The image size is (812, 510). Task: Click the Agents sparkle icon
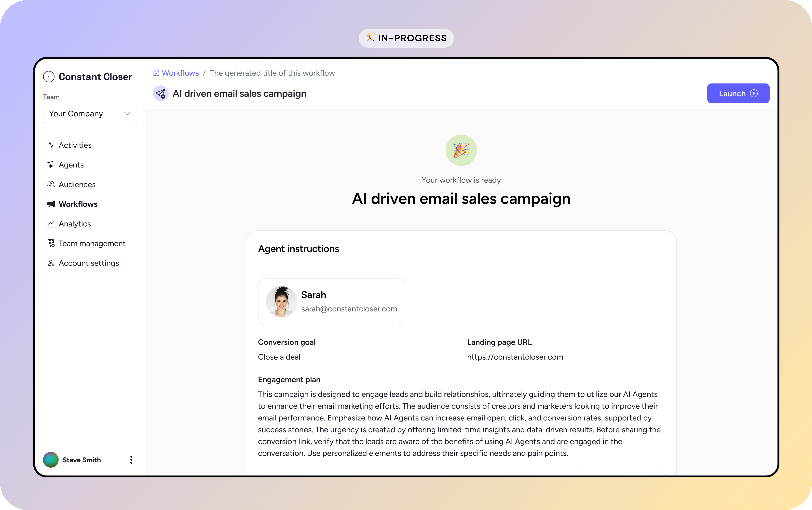(x=51, y=165)
